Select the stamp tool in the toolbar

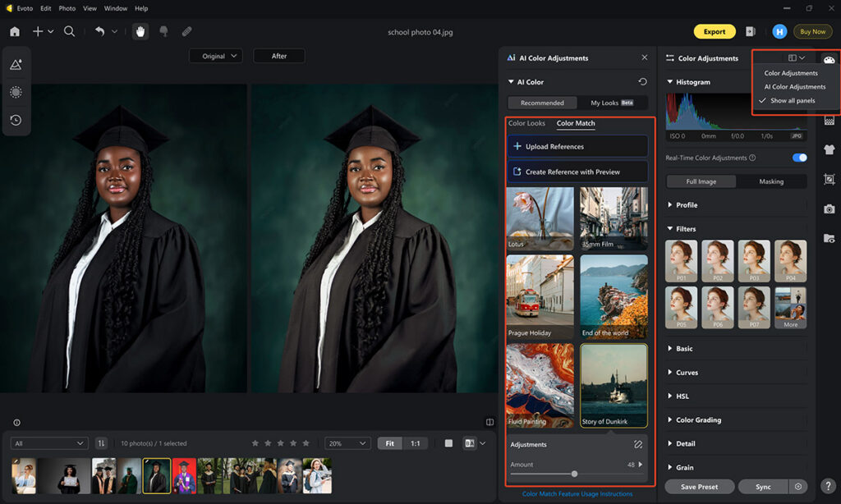click(164, 32)
